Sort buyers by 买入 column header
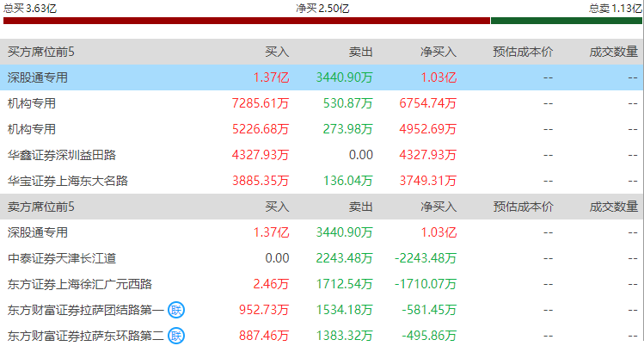Image resolution: width=644 pixels, height=346 pixels. 277,52
